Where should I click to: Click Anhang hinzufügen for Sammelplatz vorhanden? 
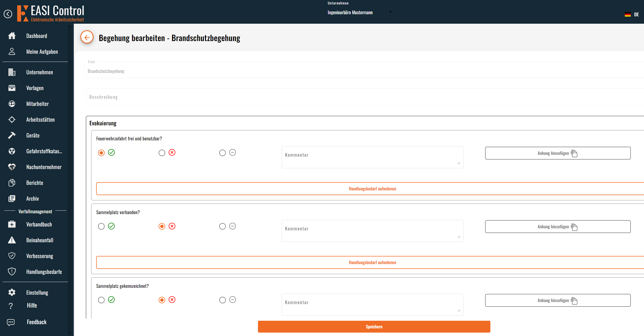[558, 226]
